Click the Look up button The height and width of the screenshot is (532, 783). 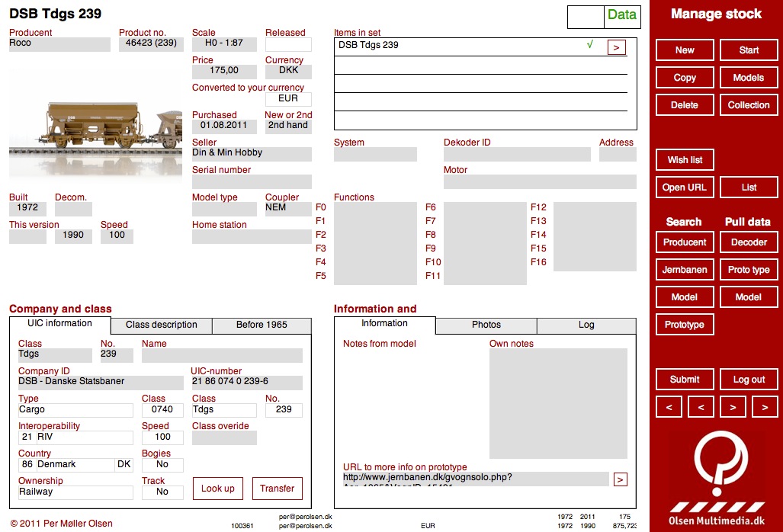[x=218, y=489]
